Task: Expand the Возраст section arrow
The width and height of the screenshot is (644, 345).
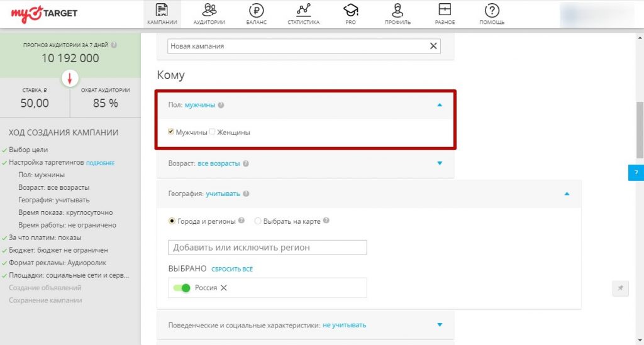Action: pos(440,163)
